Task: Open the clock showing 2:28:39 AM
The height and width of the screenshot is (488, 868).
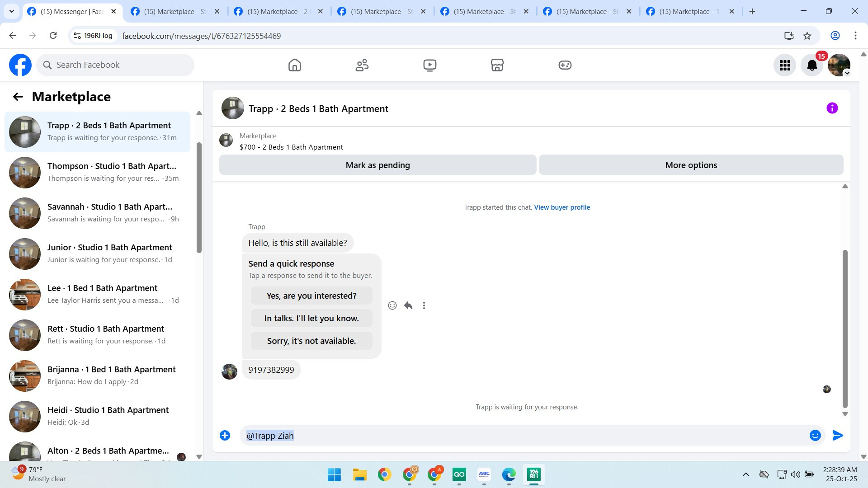Action: (x=840, y=474)
